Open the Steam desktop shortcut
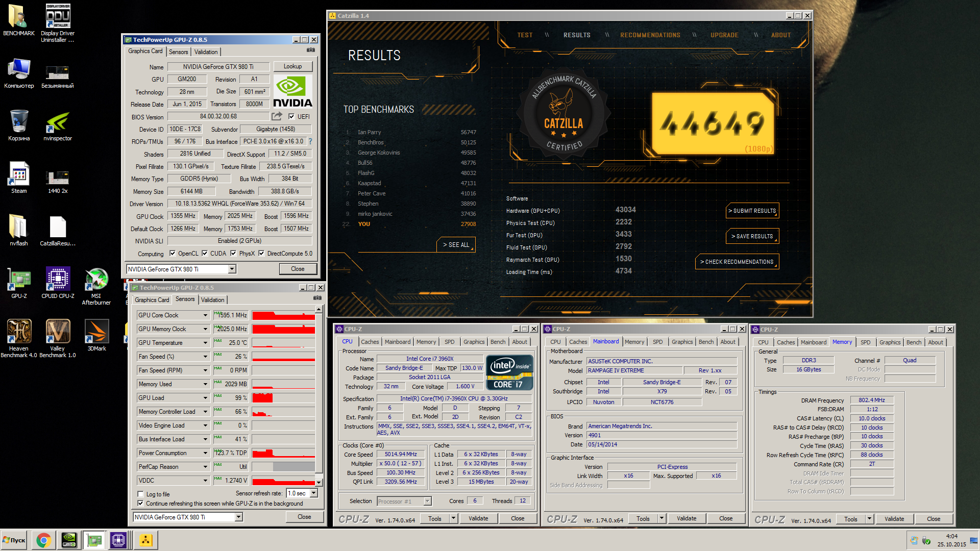 [x=19, y=178]
